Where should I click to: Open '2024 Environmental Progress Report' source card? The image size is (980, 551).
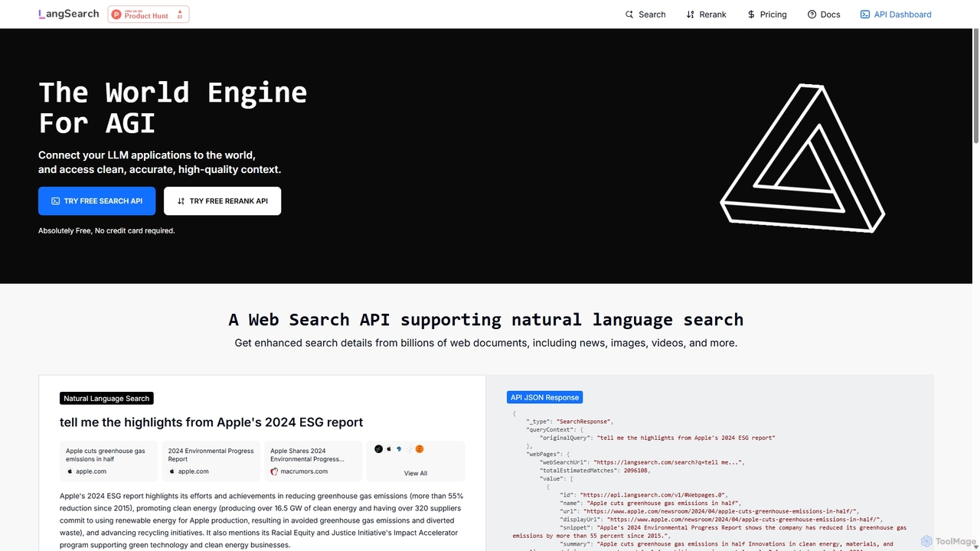pyautogui.click(x=211, y=461)
